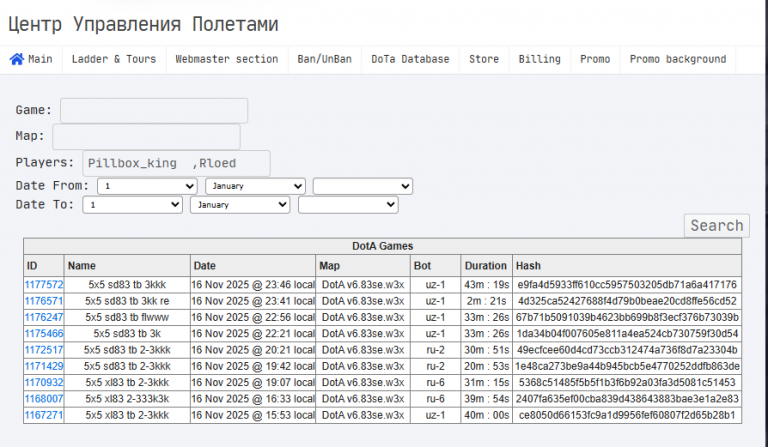Open game ID 1176247 link

tap(44, 317)
